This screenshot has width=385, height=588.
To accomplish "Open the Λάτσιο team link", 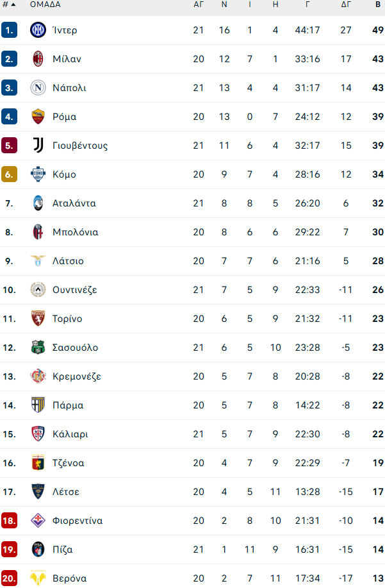I will pos(68,261).
